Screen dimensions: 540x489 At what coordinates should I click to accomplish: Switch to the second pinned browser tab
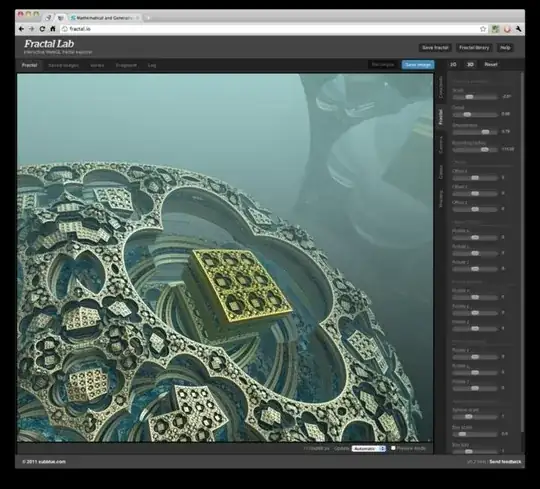click(61, 18)
